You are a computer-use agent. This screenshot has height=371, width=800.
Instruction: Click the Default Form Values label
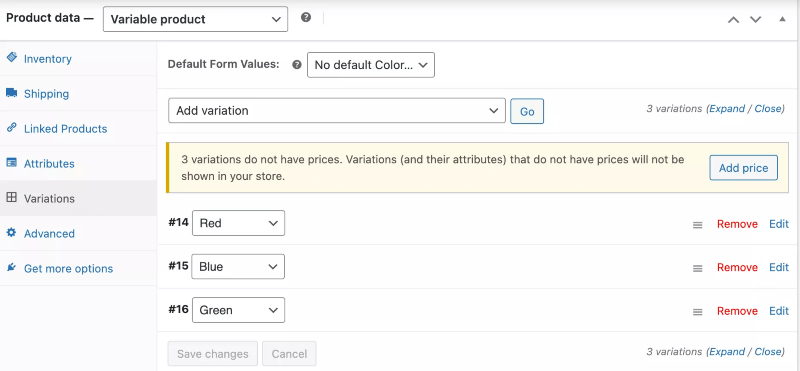pos(224,64)
